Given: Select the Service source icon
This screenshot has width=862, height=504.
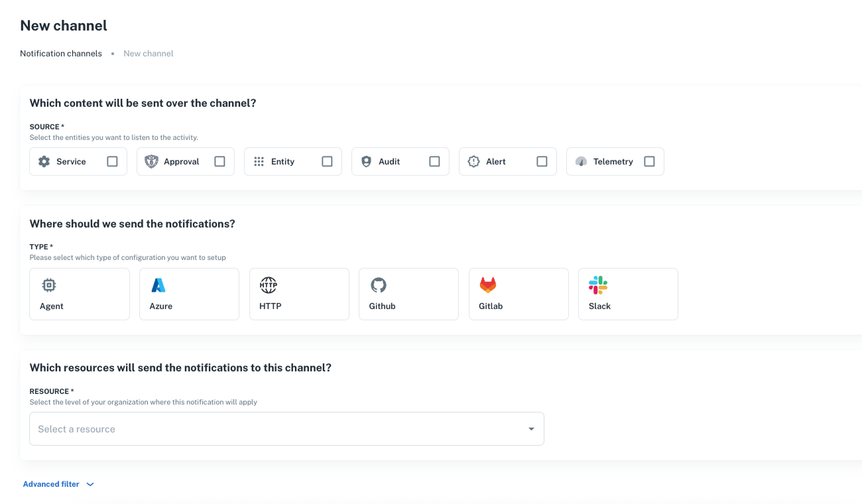Looking at the screenshot, I should click(x=44, y=161).
